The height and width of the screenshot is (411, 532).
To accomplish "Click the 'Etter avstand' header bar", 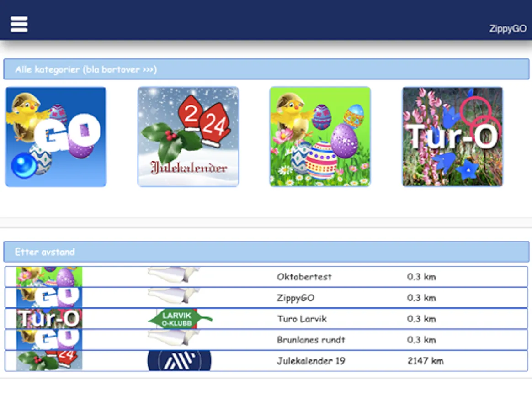I will coord(266,252).
